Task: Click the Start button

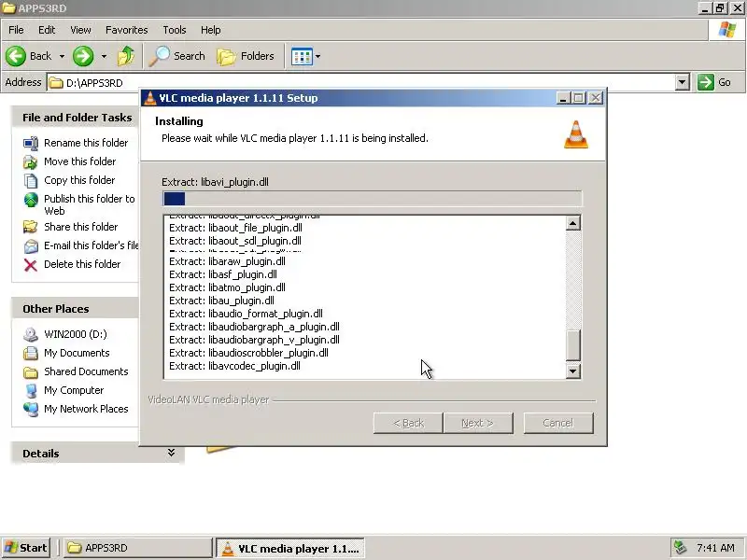Action: click(x=26, y=548)
